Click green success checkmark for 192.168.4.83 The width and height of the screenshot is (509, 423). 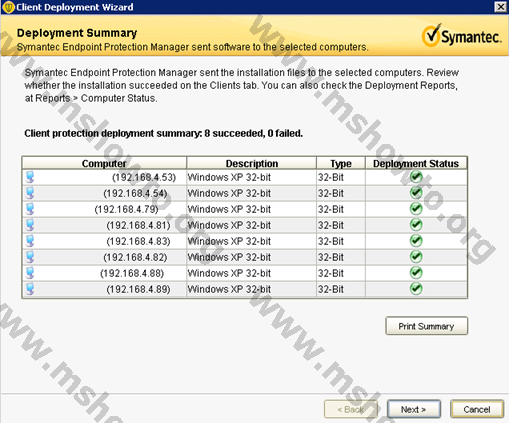coord(416,241)
